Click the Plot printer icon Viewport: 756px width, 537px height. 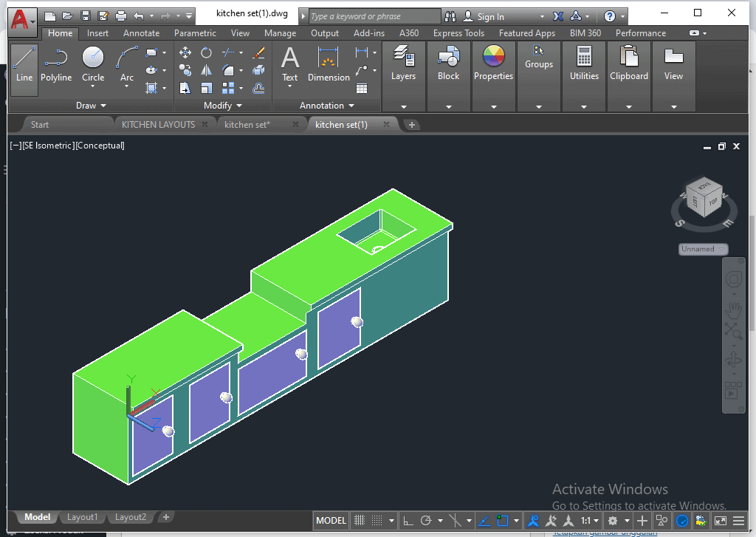pos(120,16)
